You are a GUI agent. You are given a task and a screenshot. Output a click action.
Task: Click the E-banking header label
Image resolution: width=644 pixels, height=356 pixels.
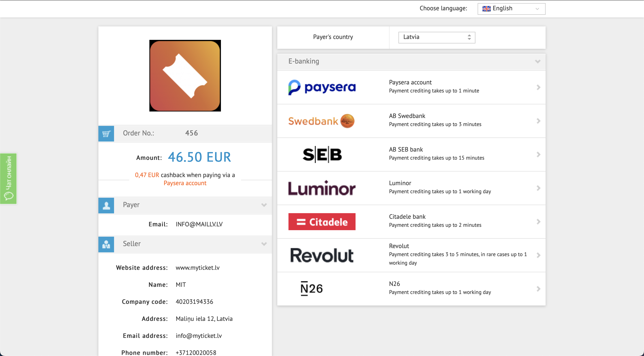tap(303, 61)
